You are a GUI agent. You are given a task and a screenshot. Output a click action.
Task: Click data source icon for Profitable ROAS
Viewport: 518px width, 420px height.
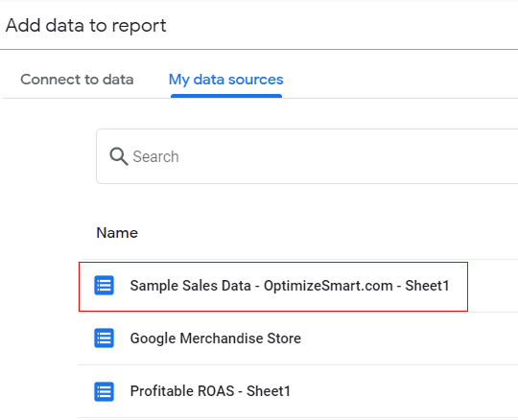point(104,391)
